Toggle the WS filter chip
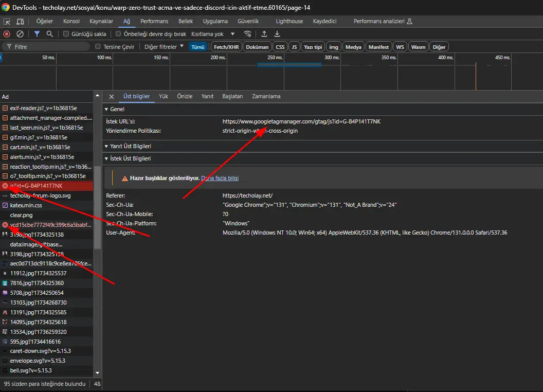543x392 pixels. pyautogui.click(x=400, y=47)
